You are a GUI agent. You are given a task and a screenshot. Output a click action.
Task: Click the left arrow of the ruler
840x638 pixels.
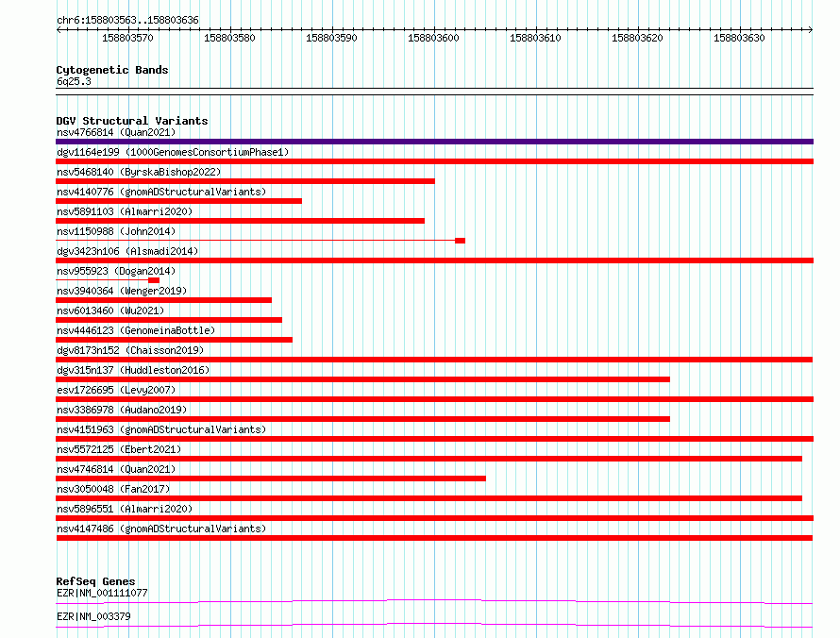(x=59, y=29)
